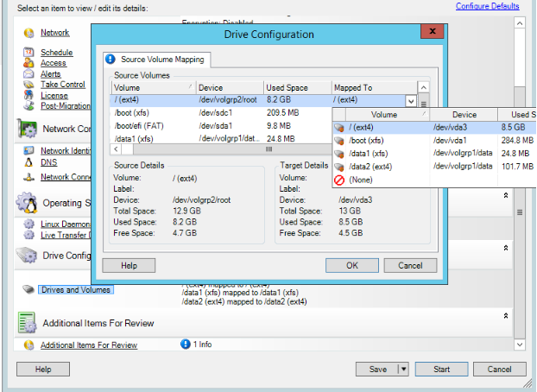
Task: Click the Network globe icon
Action: click(x=28, y=33)
